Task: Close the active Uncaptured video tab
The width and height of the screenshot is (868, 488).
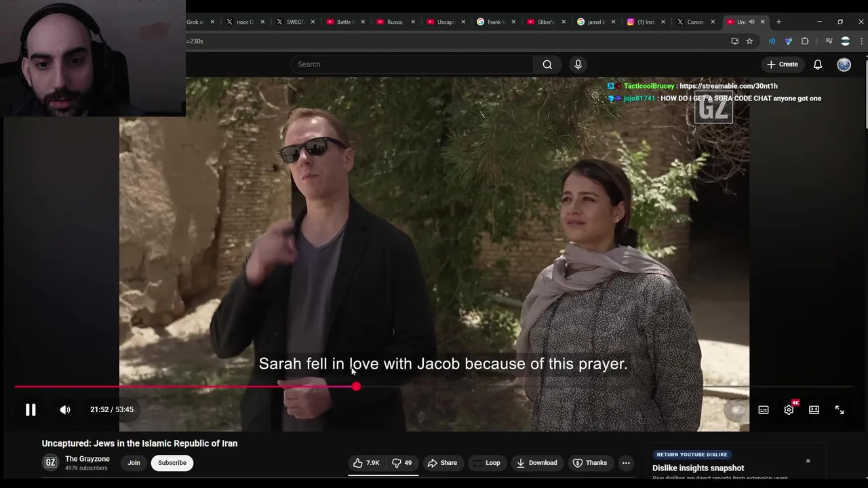Action: [762, 22]
